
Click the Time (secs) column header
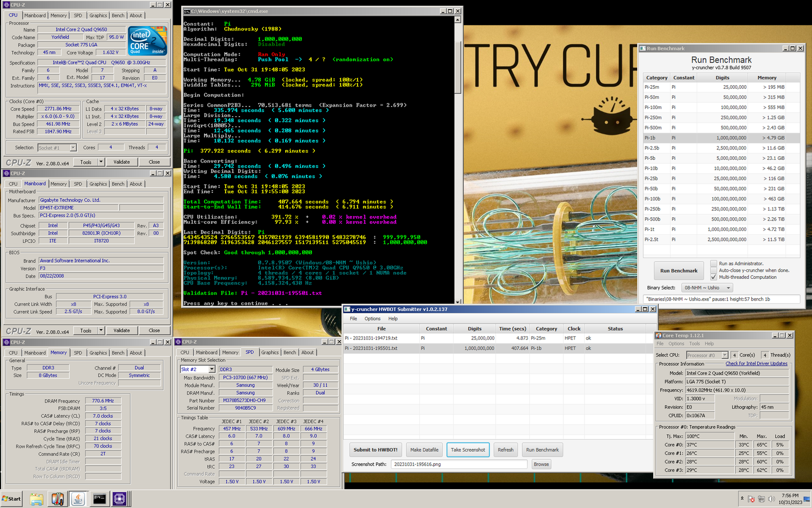point(512,329)
